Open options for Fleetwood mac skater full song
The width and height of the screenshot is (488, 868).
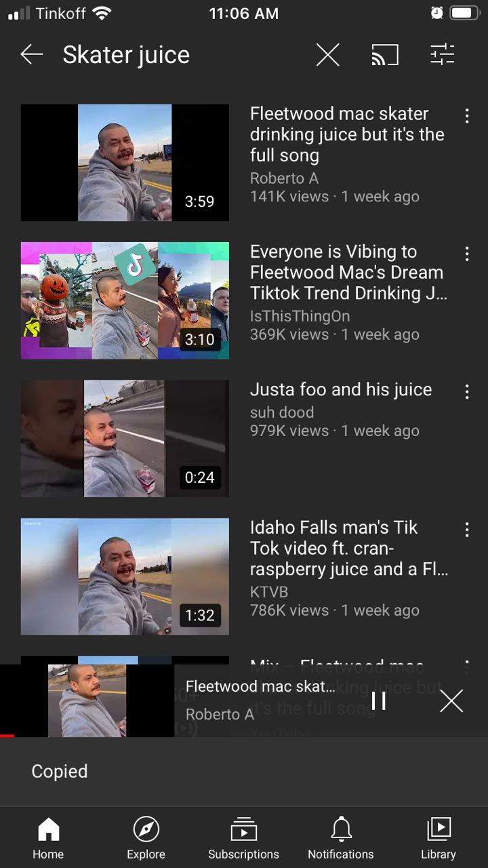click(467, 116)
